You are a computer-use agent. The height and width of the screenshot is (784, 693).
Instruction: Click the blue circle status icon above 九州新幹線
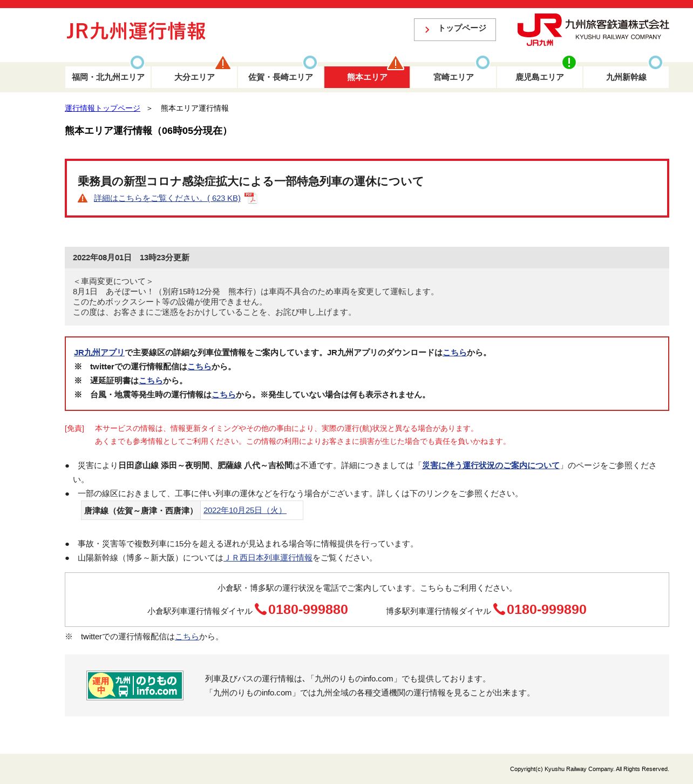click(655, 62)
